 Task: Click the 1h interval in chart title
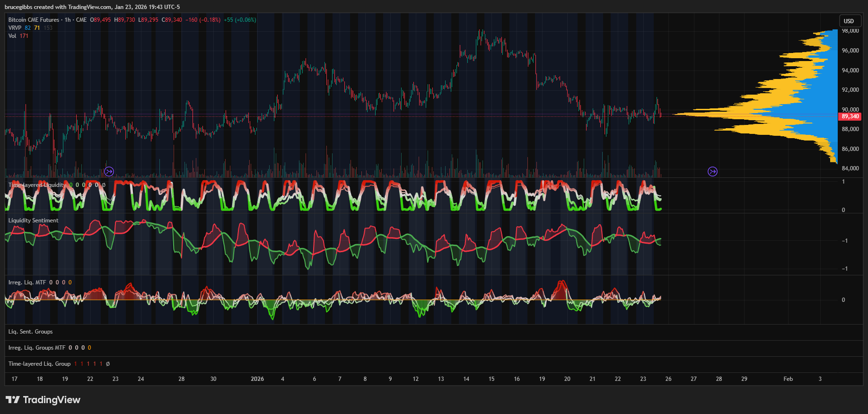pyautogui.click(x=68, y=20)
